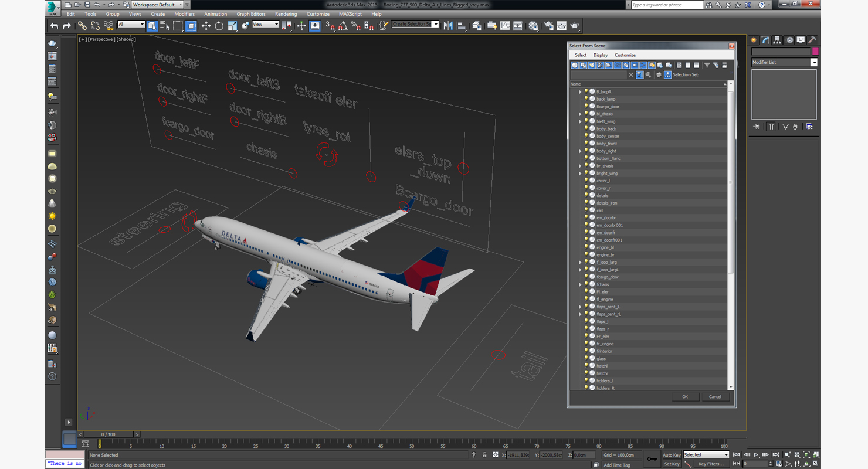
Task: Toggle Angle Snap in main toolbar
Action: [343, 26]
